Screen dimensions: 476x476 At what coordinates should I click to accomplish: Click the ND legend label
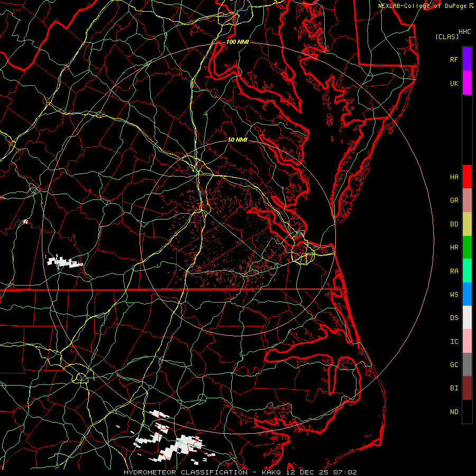[454, 412]
